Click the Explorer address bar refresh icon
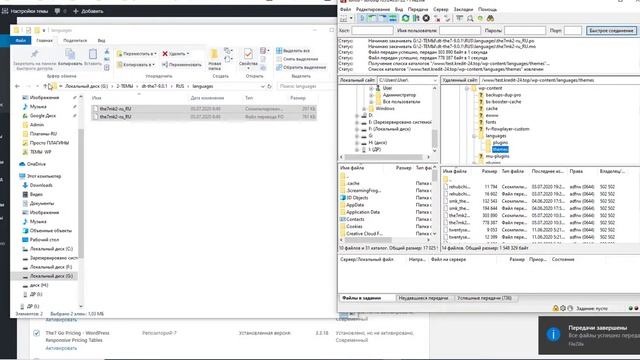This screenshot has height=360, width=640. (269, 86)
